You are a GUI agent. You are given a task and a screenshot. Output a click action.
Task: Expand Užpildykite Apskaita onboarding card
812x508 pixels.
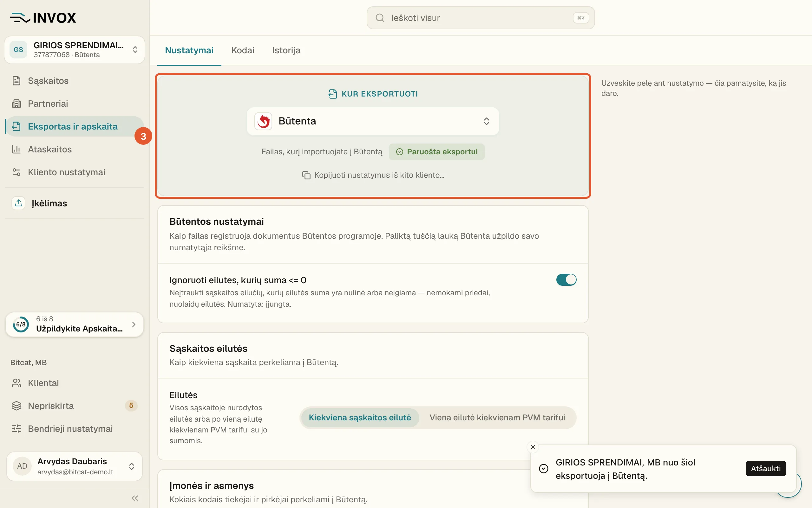pyautogui.click(x=75, y=324)
